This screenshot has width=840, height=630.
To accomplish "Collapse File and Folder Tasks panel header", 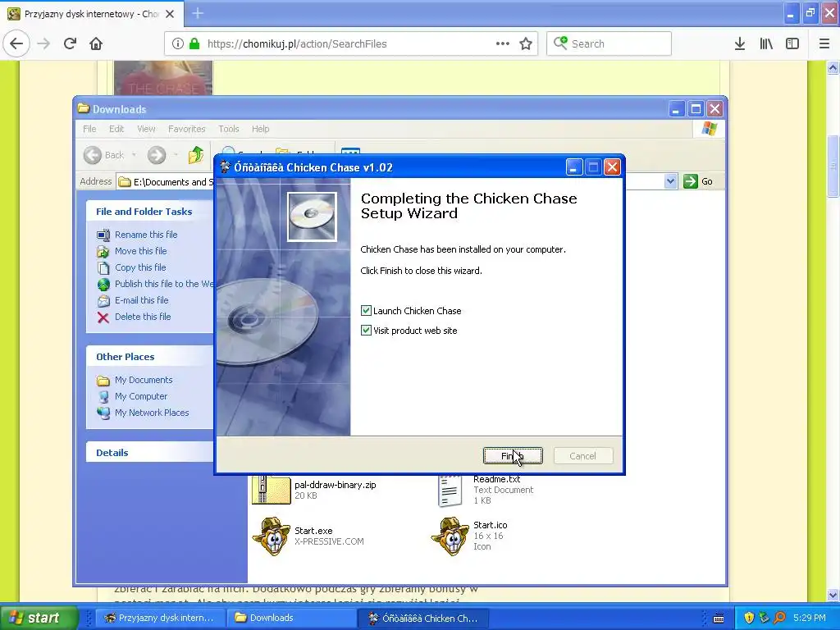I will click(149, 212).
